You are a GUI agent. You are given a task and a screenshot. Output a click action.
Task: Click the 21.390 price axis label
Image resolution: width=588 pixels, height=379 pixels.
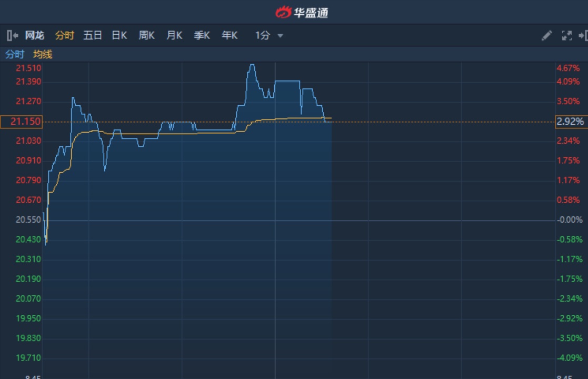point(28,82)
